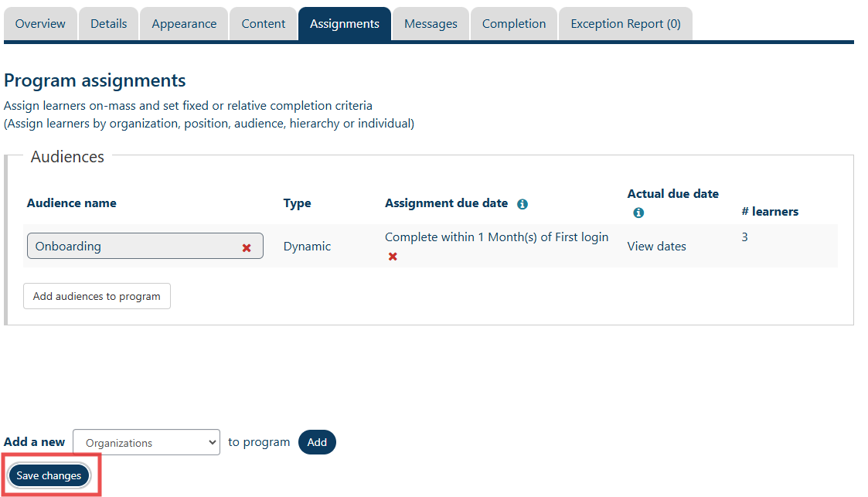
Task: Remove the Onboarding audience with red X
Action: pos(247,247)
